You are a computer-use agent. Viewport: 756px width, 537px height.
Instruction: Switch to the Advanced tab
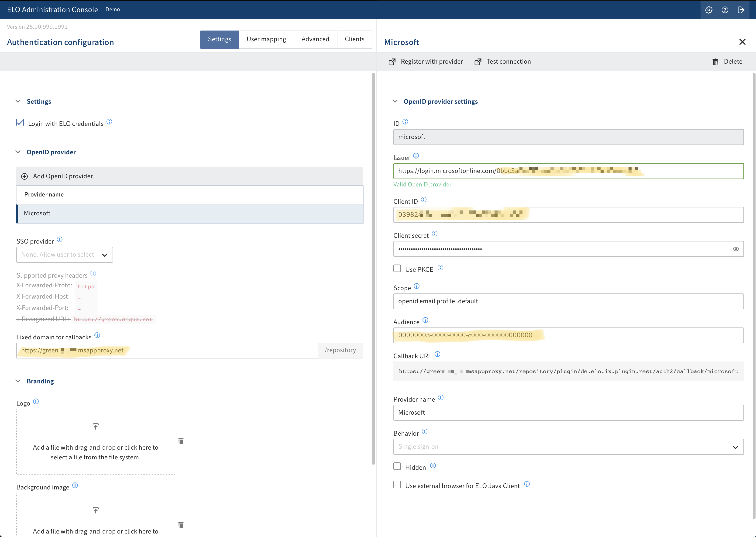pos(315,39)
